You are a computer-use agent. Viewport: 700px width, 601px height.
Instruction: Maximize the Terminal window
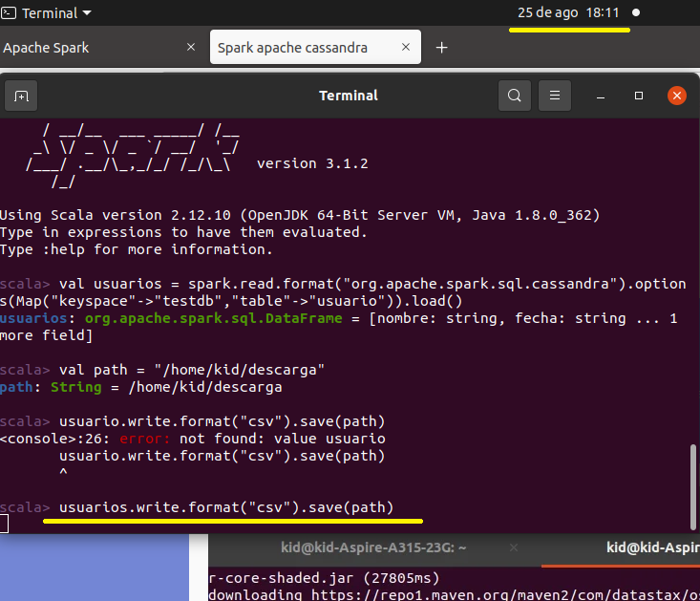click(639, 96)
